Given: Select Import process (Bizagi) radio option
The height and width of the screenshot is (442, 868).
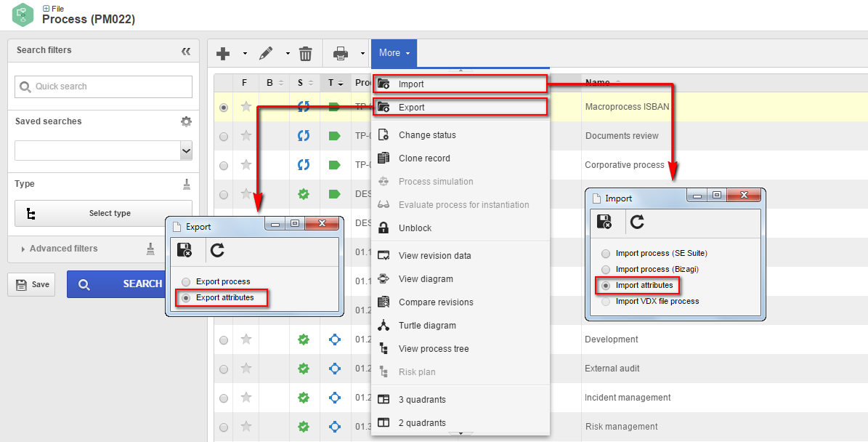Looking at the screenshot, I should tap(606, 269).
